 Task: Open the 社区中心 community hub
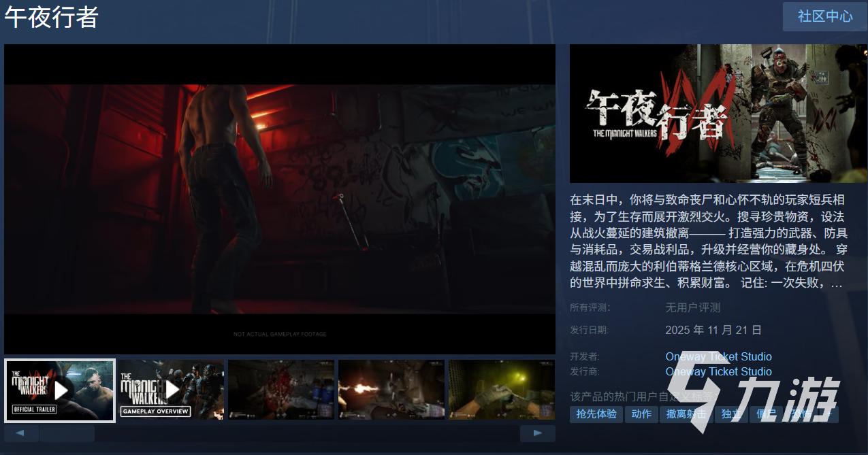click(824, 16)
